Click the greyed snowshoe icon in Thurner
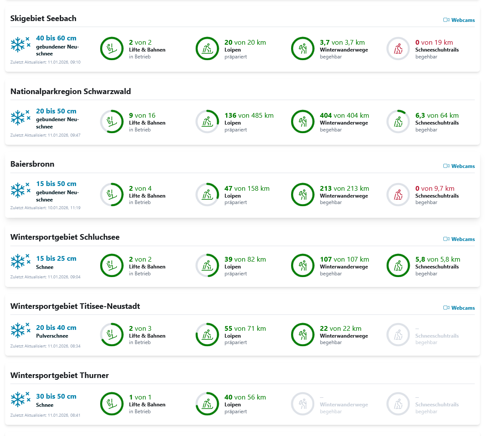Screen dimensions: 504x436 pos(398,404)
